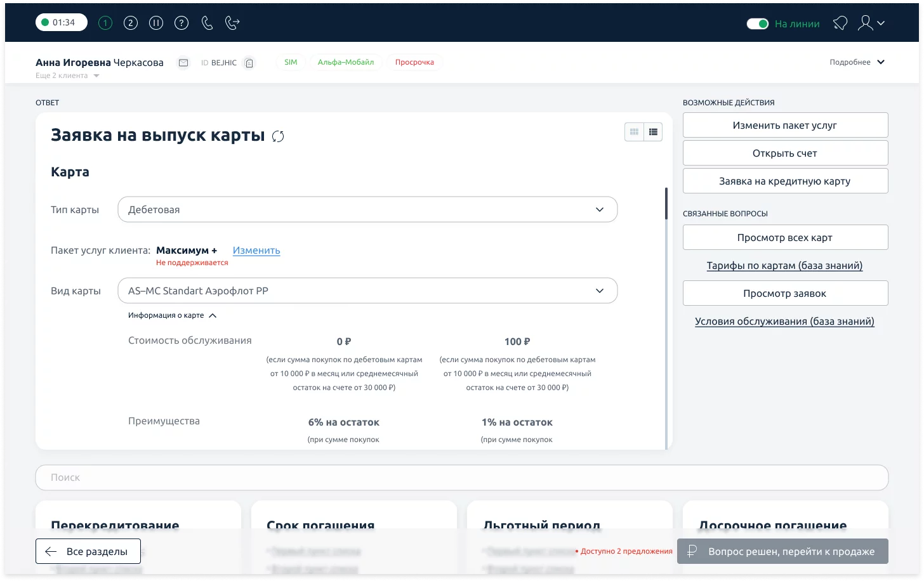Image resolution: width=924 pixels, height=581 pixels.
Task: Click the call timer 01:34 indicator
Action: (x=62, y=22)
